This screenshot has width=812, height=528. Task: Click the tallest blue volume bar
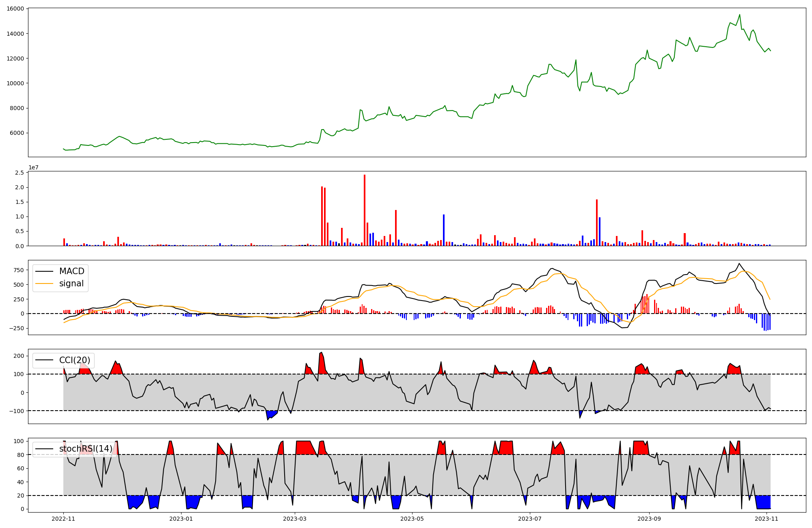click(x=444, y=230)
